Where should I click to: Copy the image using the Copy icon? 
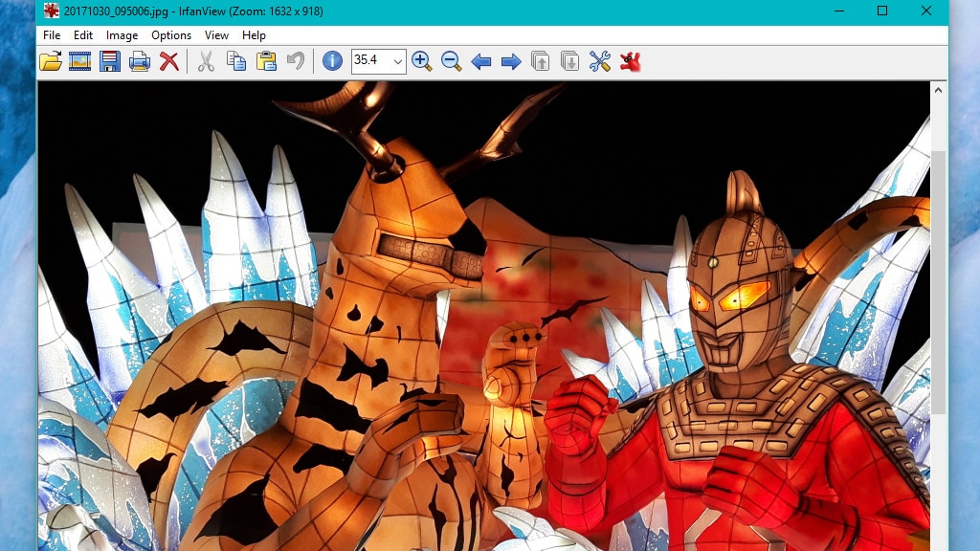235,61
